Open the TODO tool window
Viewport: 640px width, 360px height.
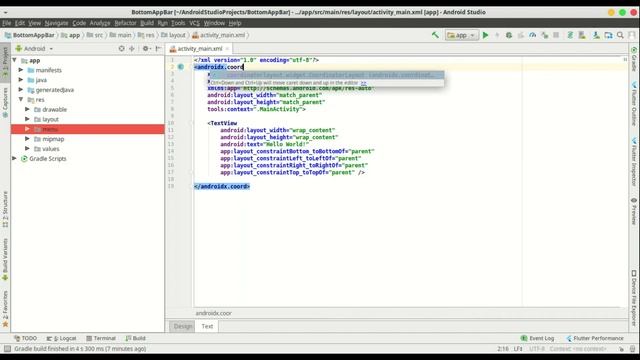point(25,338)
